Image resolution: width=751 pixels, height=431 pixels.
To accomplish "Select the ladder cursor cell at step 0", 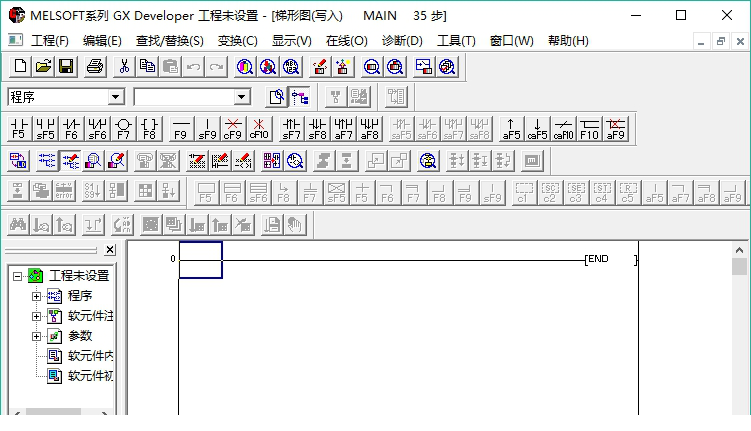I will tap(201, 260).
